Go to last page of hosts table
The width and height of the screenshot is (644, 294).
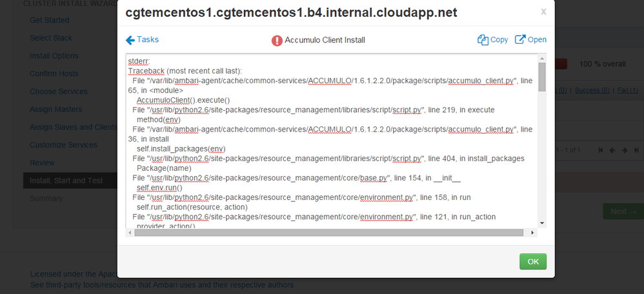637,150
